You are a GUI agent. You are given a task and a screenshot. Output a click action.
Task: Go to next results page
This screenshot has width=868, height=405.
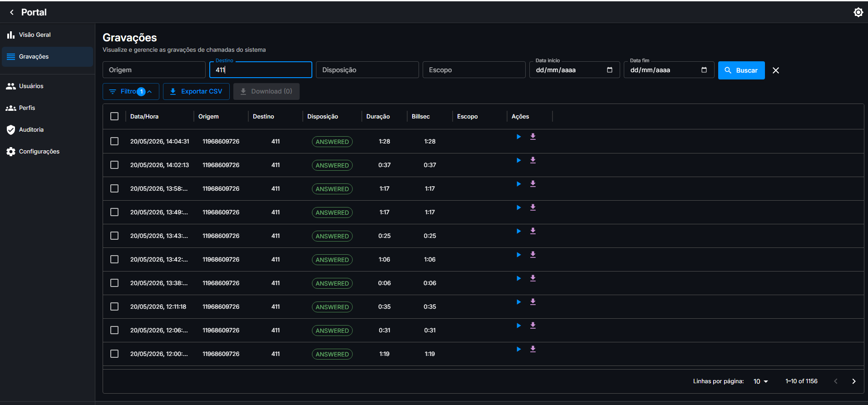[853, 381]
